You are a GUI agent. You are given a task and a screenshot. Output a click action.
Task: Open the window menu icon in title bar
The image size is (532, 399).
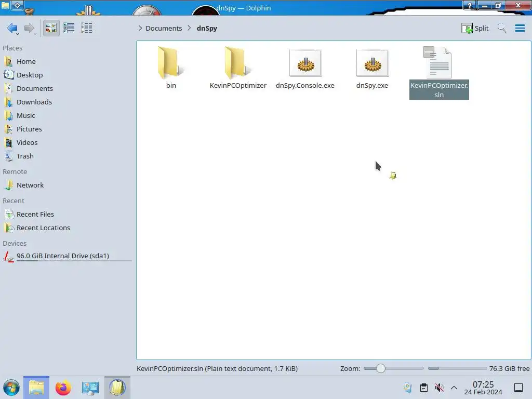(x=5, y=5)
